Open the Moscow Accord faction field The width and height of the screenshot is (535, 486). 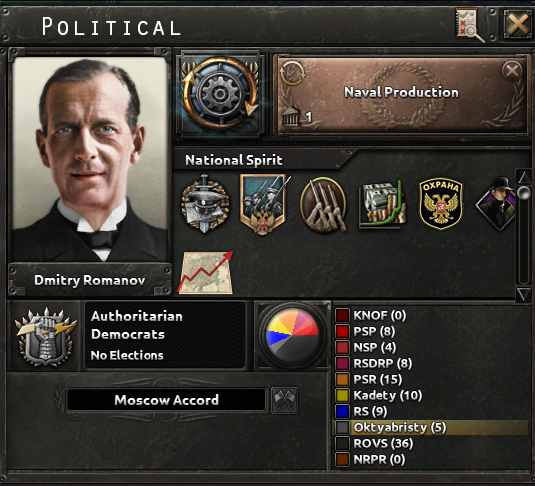point(166,400)
